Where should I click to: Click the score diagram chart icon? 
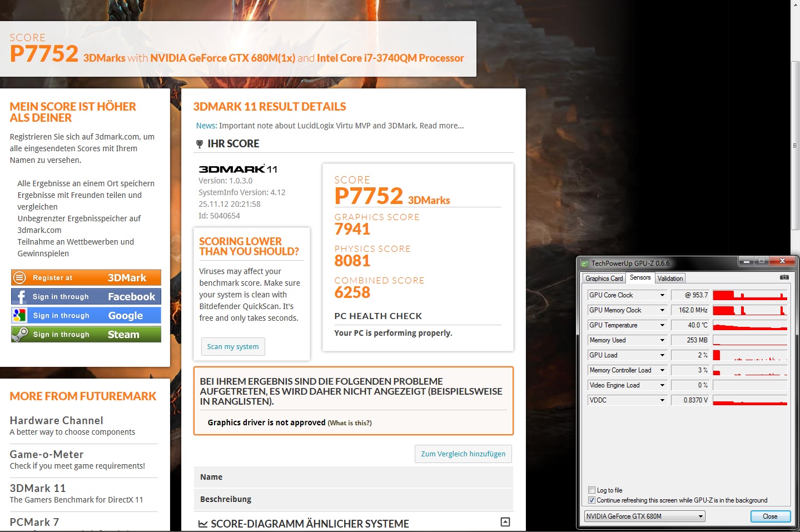[x=203, y=524]
